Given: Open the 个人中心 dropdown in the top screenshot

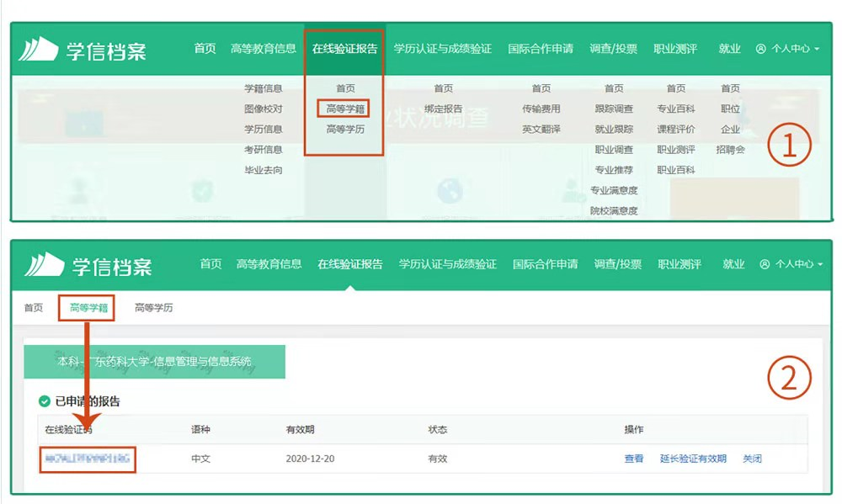Looking at the screenshot, I should pyautogui.click(x=788, y=49).
